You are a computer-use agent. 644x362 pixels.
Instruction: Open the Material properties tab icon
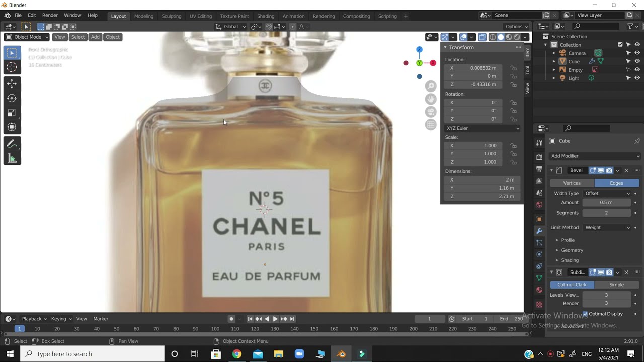click(539, 290)
